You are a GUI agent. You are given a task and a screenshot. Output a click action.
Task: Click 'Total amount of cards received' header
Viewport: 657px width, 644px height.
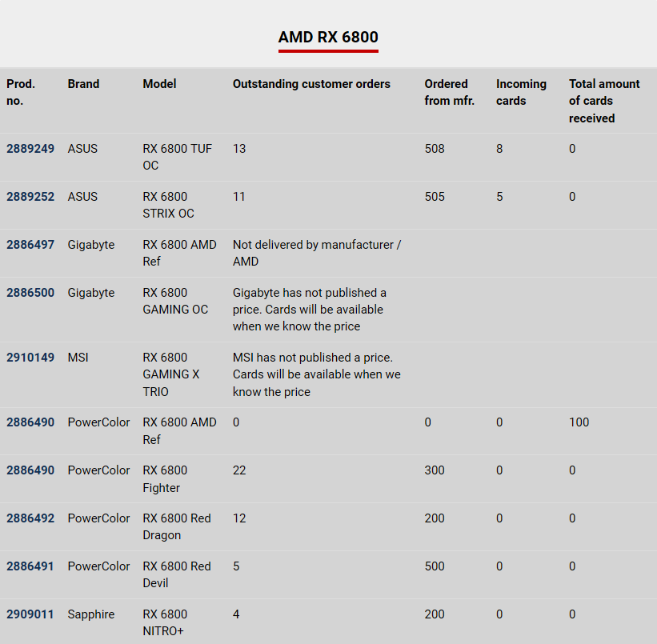pos(604,101)
